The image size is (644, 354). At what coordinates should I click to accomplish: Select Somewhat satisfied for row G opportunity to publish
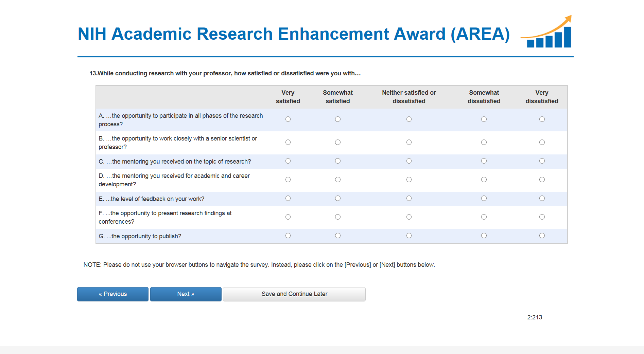click(x=337, y=236)
